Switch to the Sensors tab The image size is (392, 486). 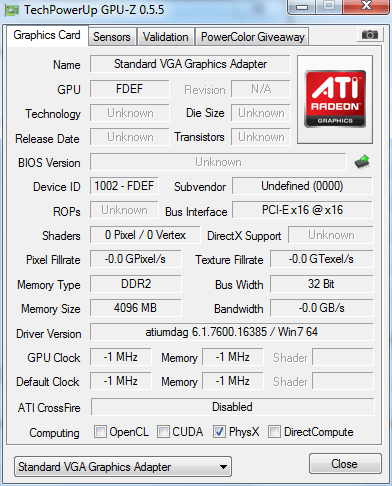point(112,37)
